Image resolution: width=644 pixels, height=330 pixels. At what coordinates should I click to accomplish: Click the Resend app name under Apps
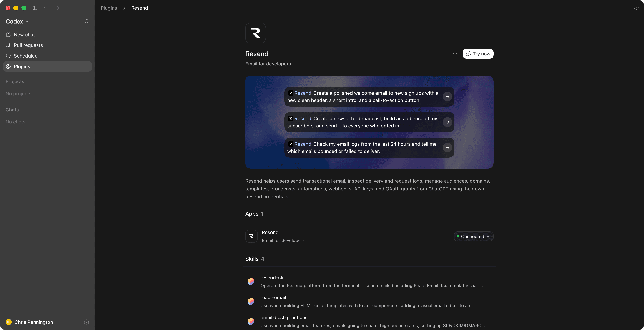coord(270,232)
